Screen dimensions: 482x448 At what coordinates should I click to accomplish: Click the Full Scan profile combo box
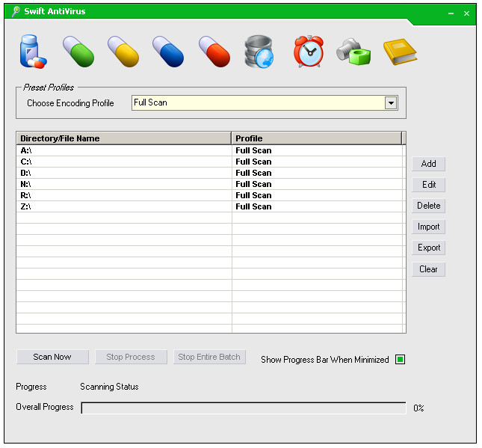click(x=265, y=102)
